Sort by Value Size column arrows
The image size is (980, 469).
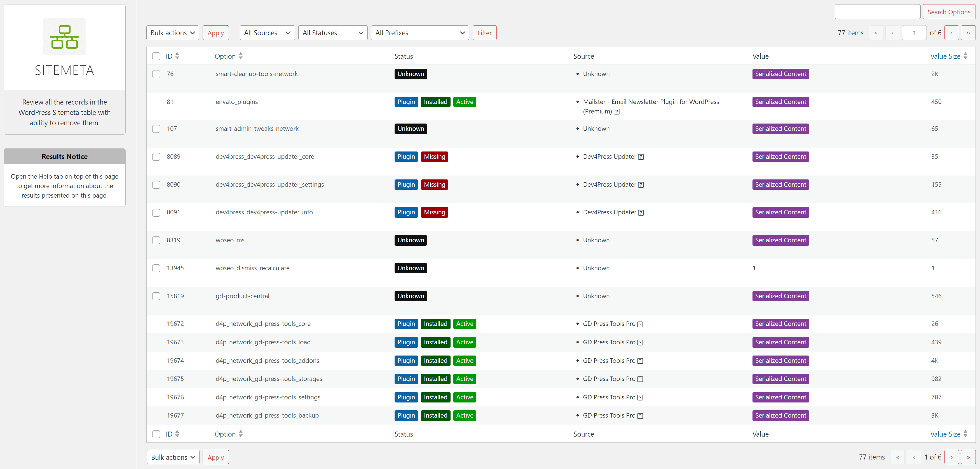[x=965, y=56]
